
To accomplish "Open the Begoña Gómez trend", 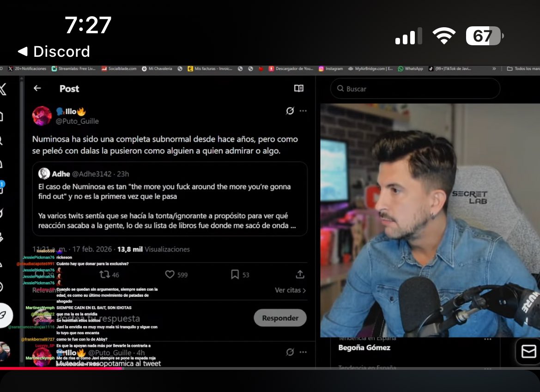I will pyautogui.click(x=364, y=348).
